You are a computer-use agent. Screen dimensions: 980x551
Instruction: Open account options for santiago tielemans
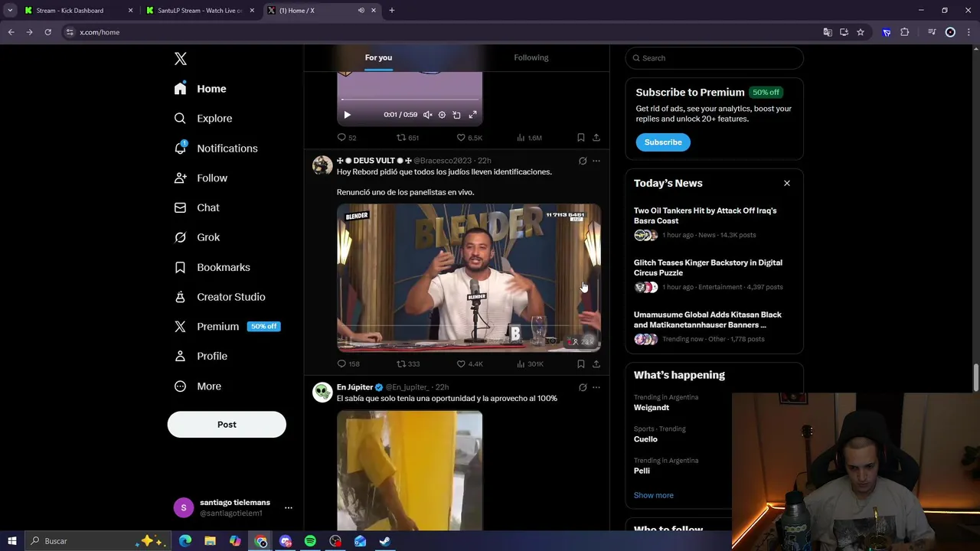[x=288, y=507]
